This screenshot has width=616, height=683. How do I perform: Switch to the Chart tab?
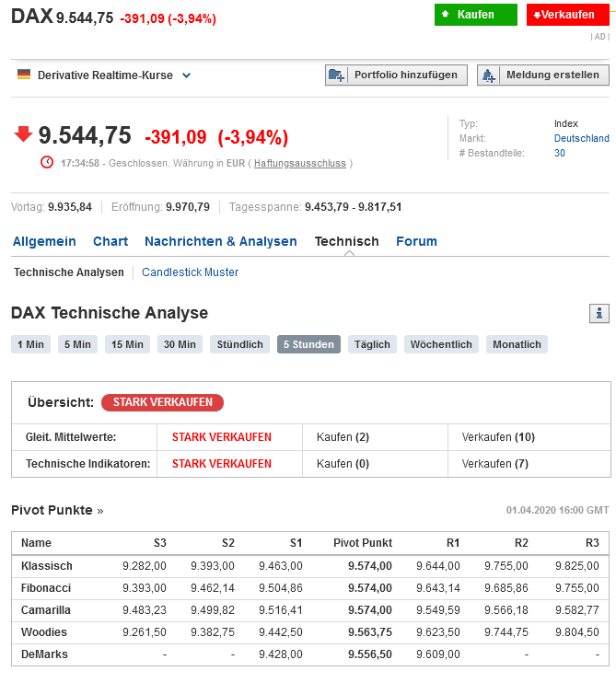[x=110, y=241]
